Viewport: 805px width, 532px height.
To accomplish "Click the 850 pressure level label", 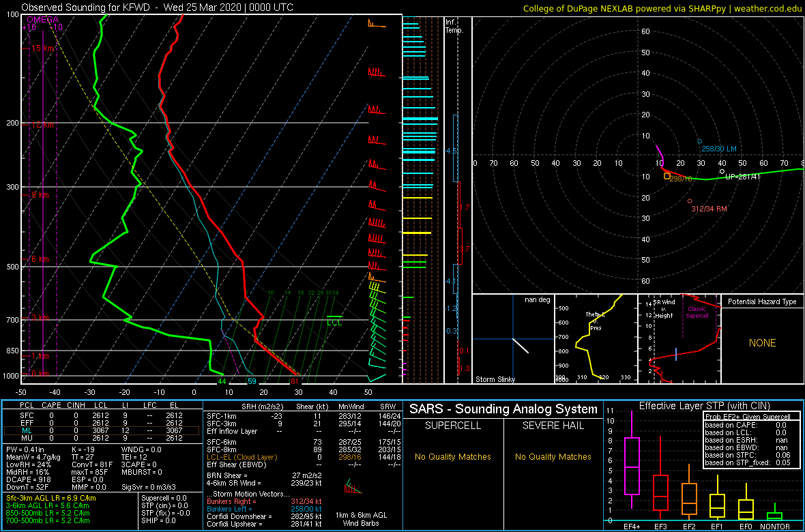I will pyautogui.click(x=11, y=351).
